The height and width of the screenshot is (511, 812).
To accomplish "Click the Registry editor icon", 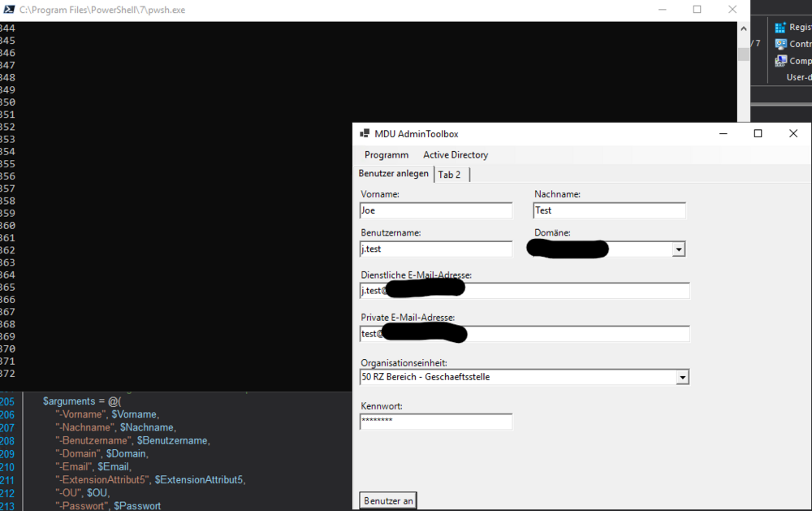I will tap(781, 28).
